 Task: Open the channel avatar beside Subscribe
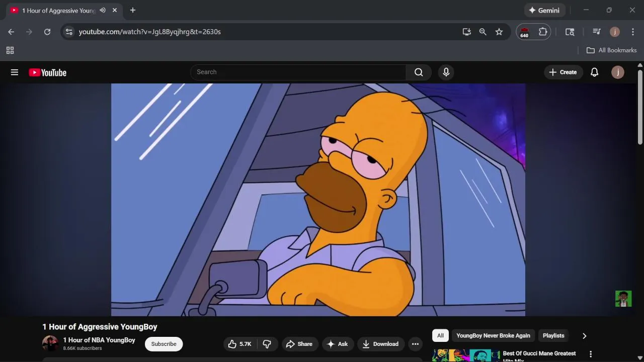[50, 344]
